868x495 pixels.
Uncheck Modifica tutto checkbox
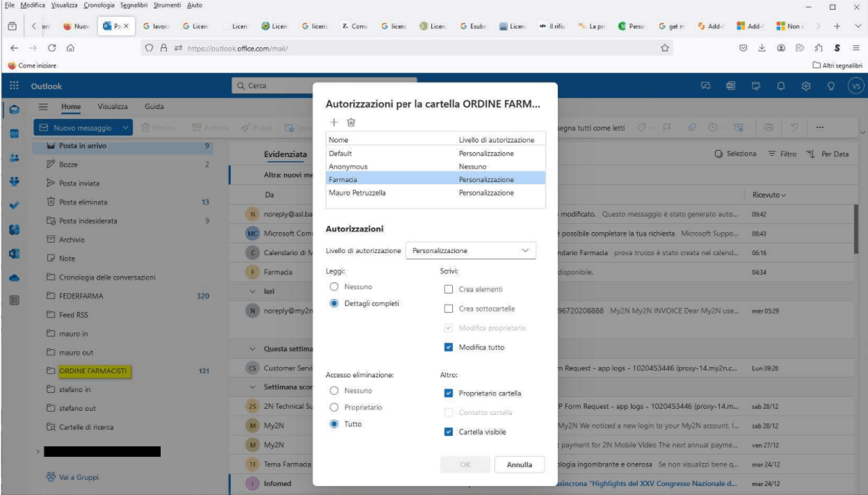click(x=449, y=347)
